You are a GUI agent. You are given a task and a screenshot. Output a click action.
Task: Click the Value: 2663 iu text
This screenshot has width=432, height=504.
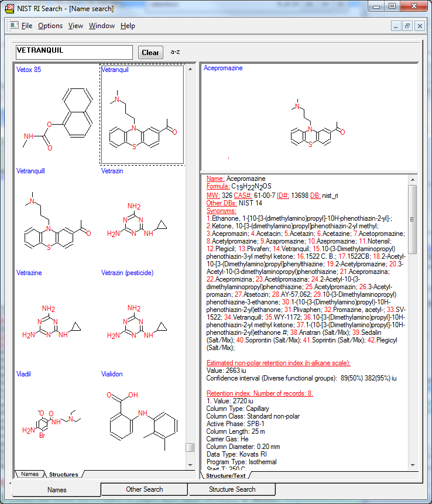[x=227, y=371]
